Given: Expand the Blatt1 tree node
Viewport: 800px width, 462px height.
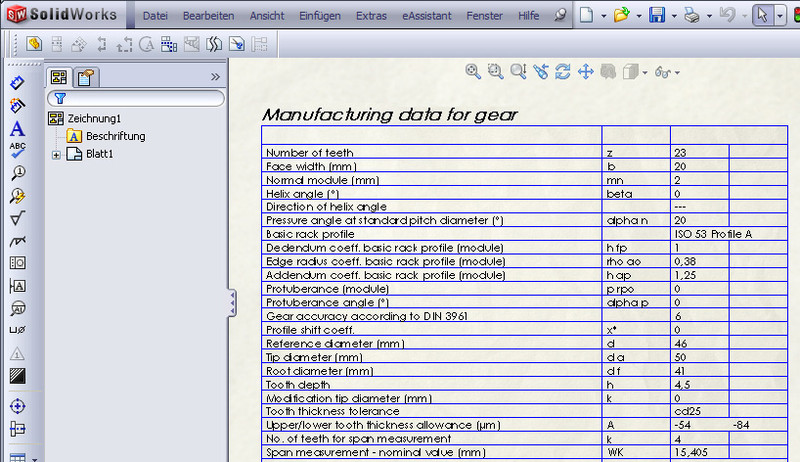Looking at the screenshot, I should tap(57, 154).
